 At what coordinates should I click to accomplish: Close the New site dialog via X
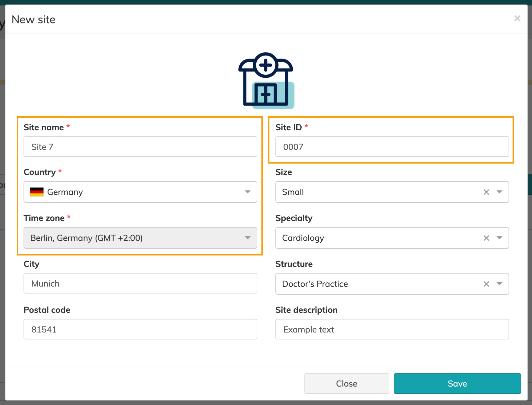[517, 19]
